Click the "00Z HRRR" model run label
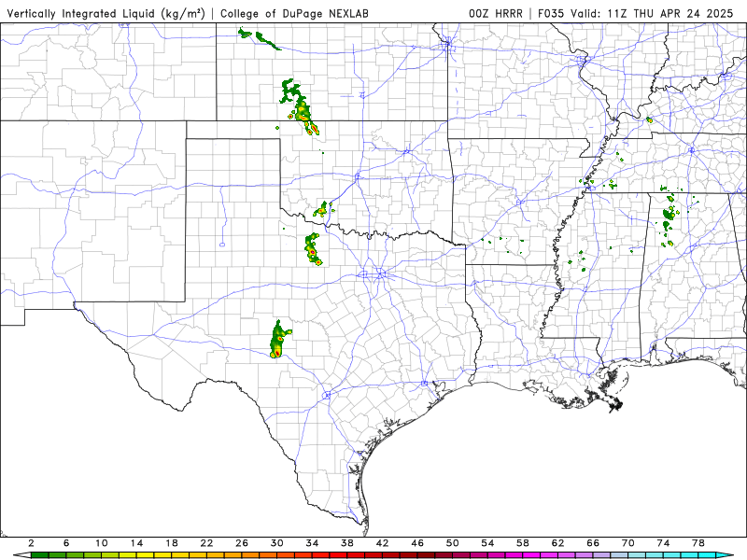This screenshot has height=560, width=747. [x=496, y=14]
